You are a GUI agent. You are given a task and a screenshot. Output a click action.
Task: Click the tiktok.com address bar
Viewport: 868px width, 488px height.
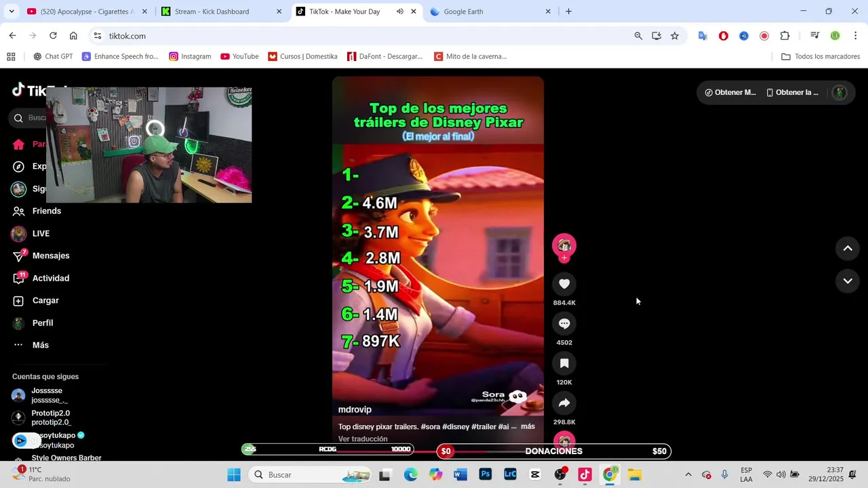tap(366, 36)
